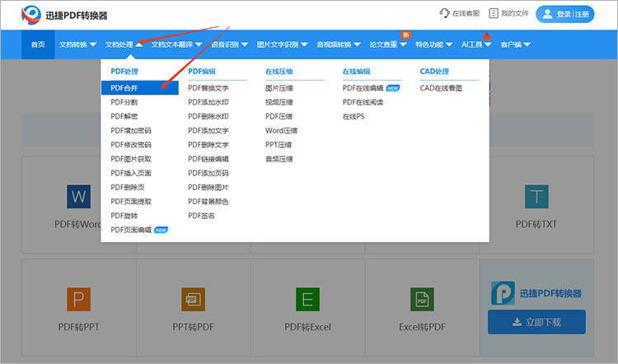The height and width of the screenshot is (364, 618).
Task: Select PDF在线阅读 menu entry
Action: pyautogui.click(x=363, y=102)
